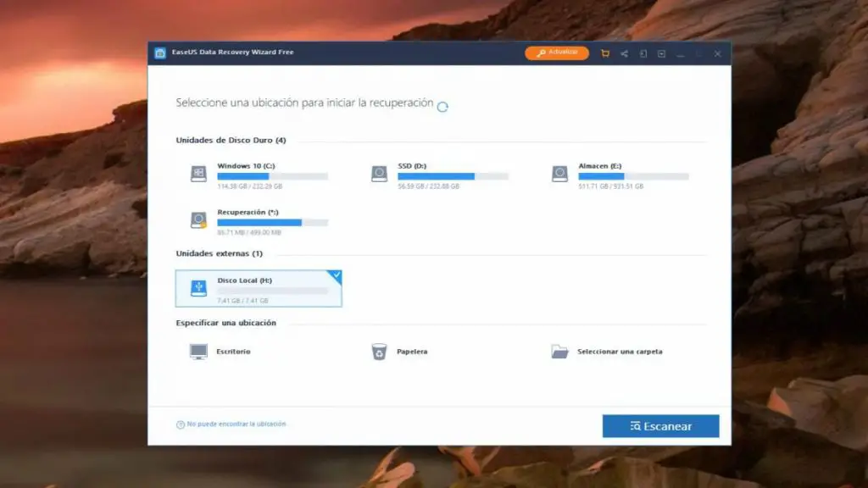Select the Recuperación (*:) drive icon
868x488 pixels.
198,220
